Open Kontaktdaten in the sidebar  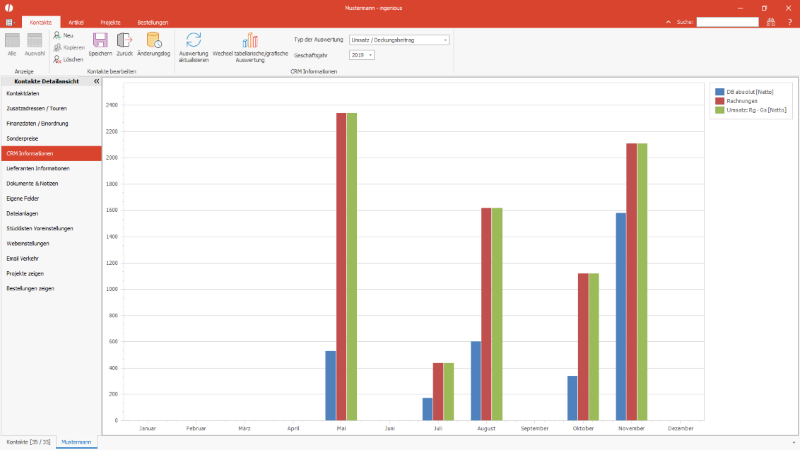click(x=51, y=93)
